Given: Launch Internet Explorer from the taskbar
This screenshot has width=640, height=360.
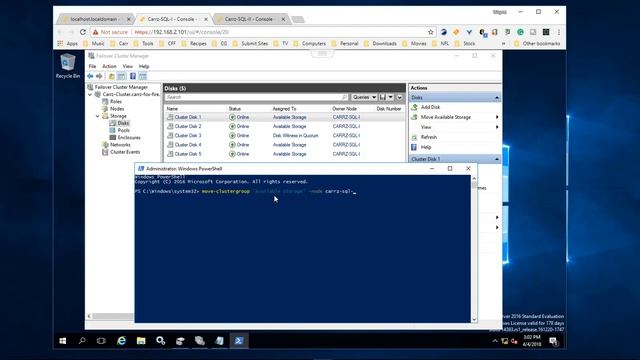Looking at the screenshot, I should pos(121,341).
